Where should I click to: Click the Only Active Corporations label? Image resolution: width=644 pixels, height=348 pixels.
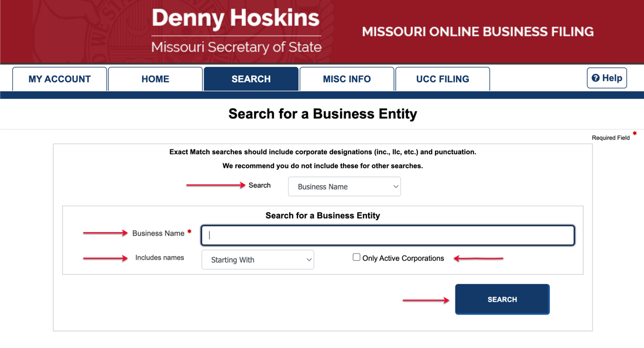403,258
